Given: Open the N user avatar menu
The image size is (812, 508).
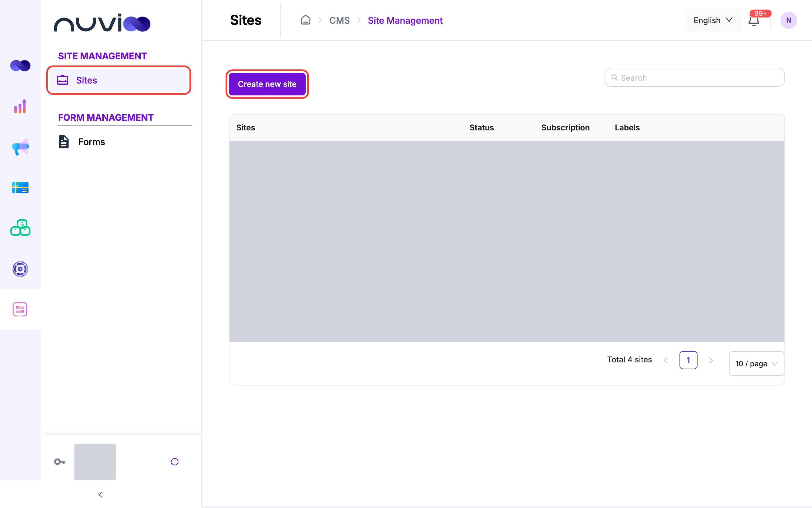Looking at the screenshot, I should tap(789, 21).
